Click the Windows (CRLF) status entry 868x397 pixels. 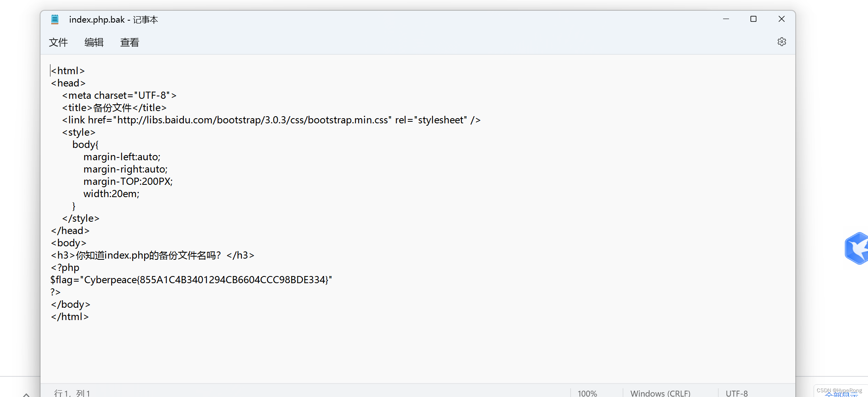660,393
